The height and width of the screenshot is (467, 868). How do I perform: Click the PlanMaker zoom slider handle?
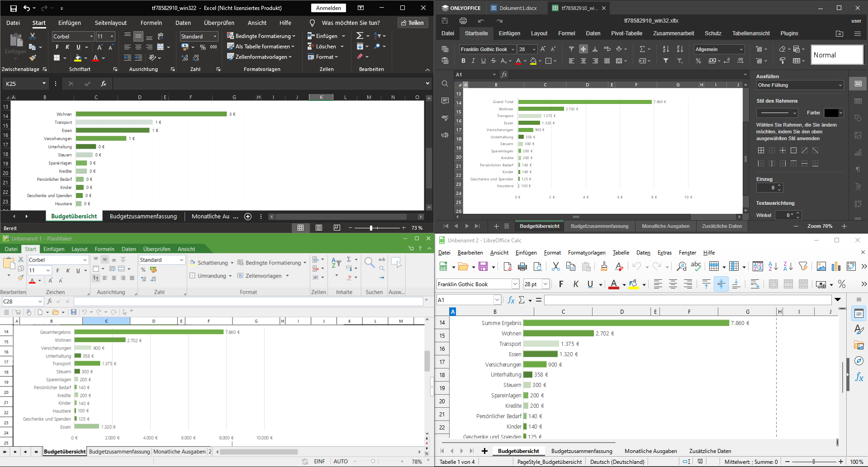click(373, 462)
